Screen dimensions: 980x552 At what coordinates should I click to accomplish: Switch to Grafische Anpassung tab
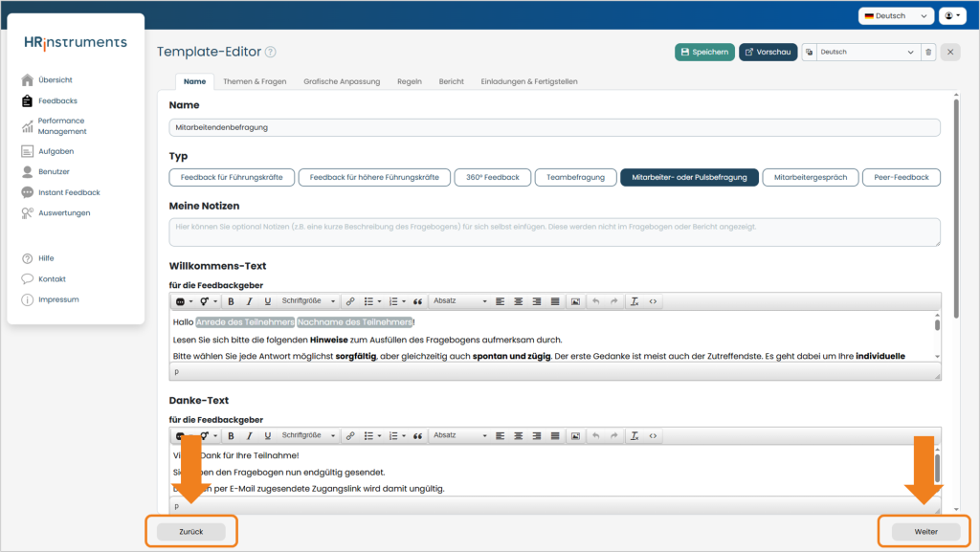pos(342,81)
